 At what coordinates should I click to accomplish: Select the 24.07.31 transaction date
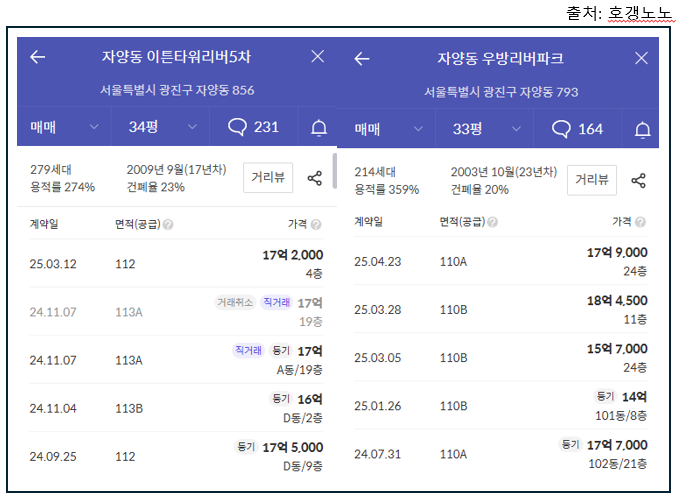377,454
